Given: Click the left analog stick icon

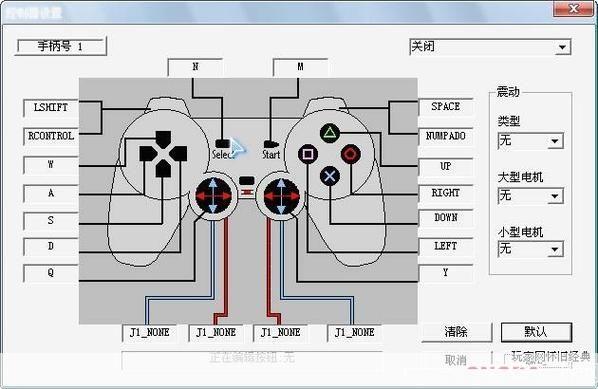Looking at the screenshot, I should click(213, 196).
